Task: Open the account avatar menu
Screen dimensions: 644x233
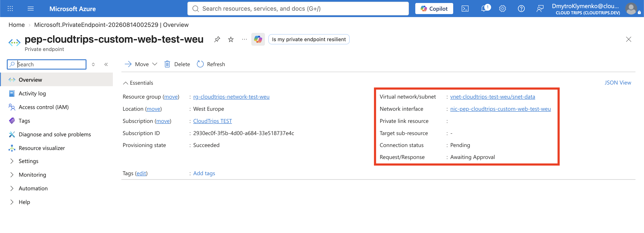Action: pos(631,9)
